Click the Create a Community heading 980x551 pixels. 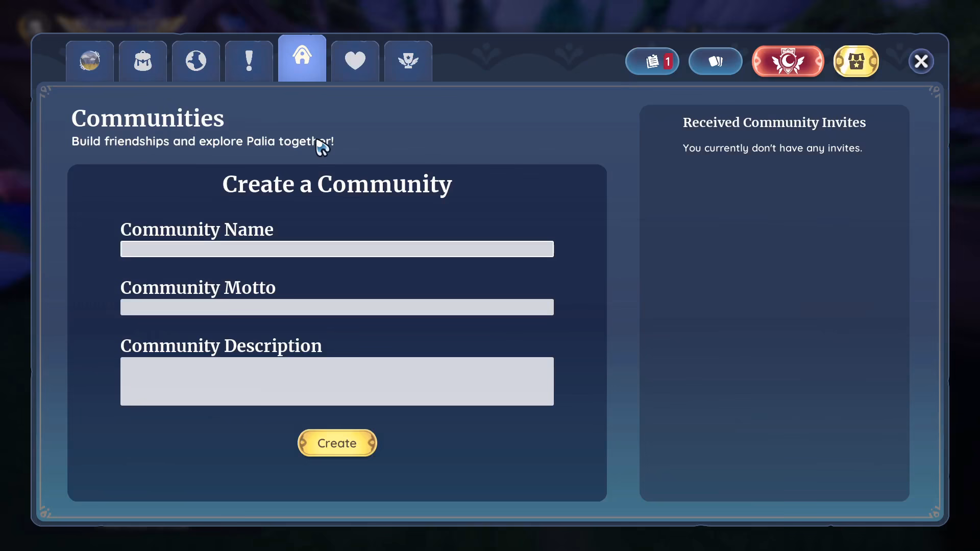(x=337, y=184)
